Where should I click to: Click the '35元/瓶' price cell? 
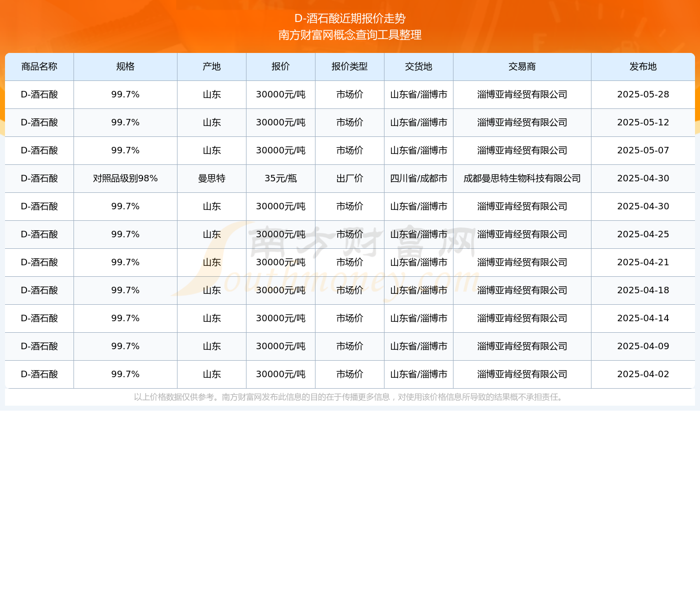(281, 178)
